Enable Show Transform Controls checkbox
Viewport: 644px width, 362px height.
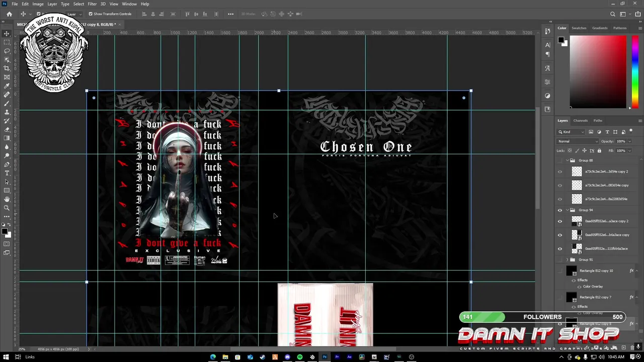(x=91, y=14)
